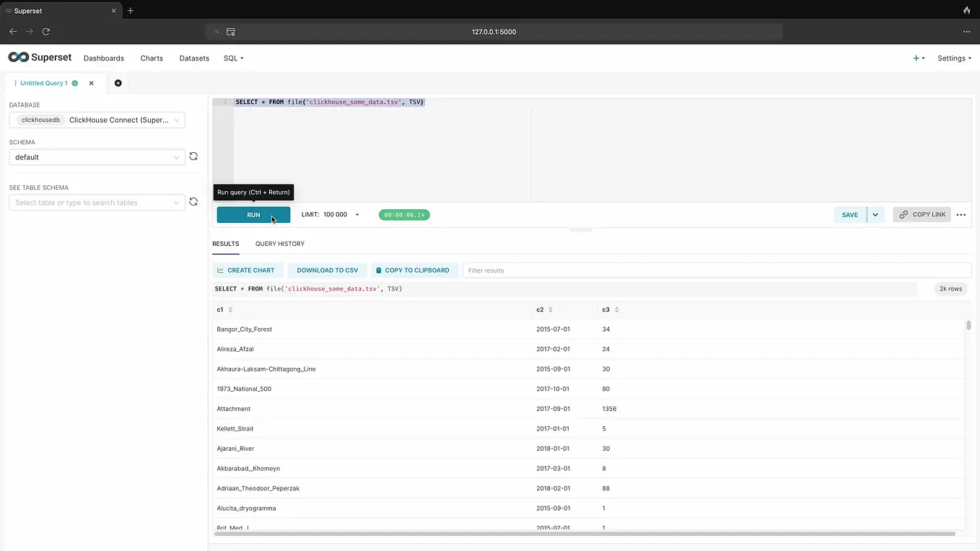Refresh the schema list
Viewport: 980px width, 551px height.
(193, 156)
